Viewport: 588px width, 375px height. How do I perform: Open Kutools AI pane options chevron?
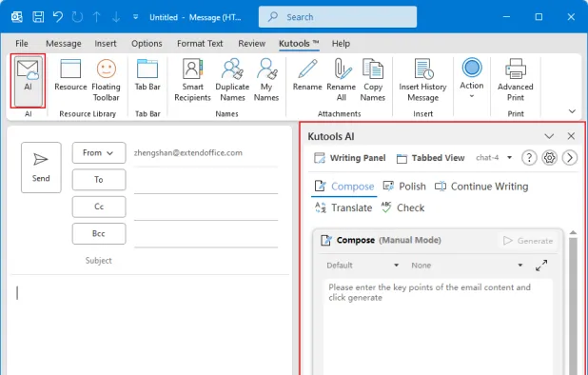click(549, 136)
